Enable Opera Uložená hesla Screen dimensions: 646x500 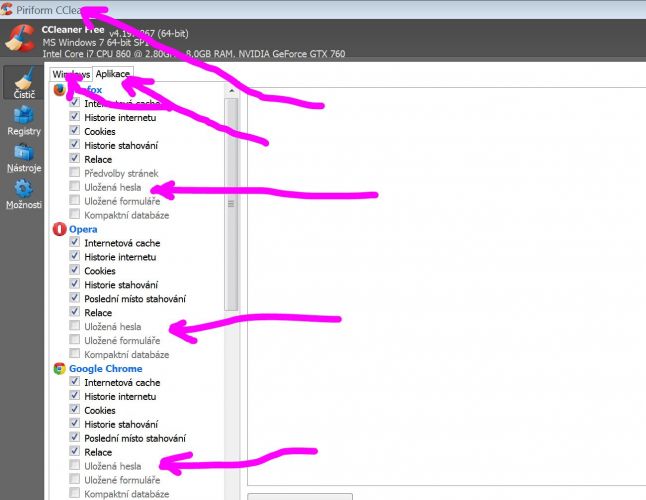click(75, 326)
